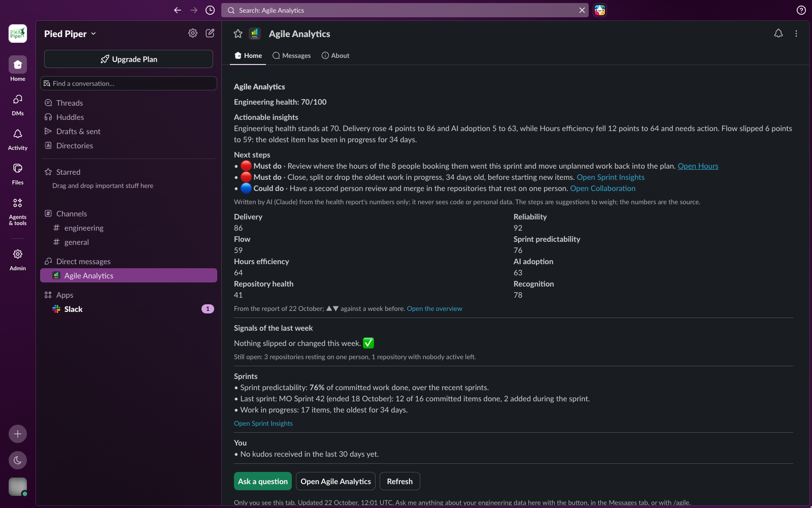Click the Ask a question button

coord(263,481)
